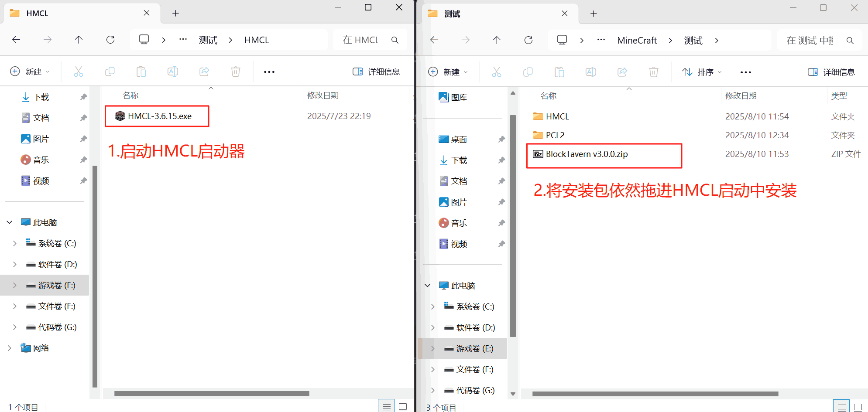
Task: Sort by 类型 column in 测试 window
Action: [x=839, y=95]
